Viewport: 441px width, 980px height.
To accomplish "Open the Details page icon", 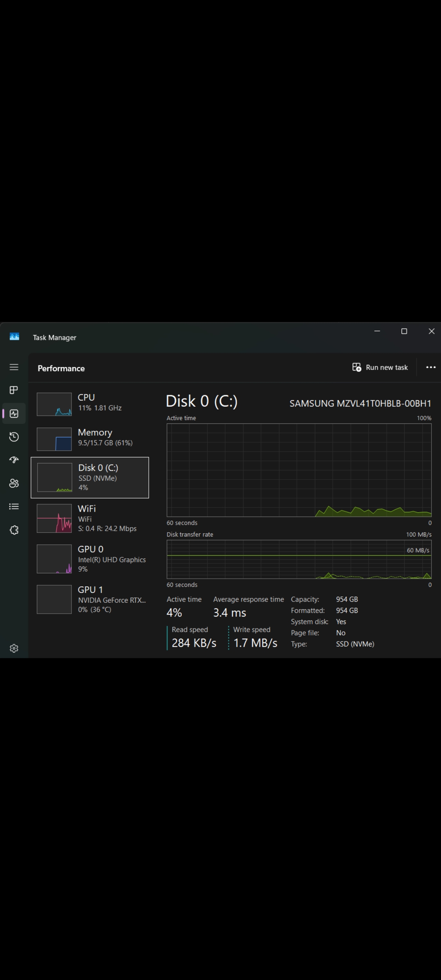I will click(x=14, y=507).
